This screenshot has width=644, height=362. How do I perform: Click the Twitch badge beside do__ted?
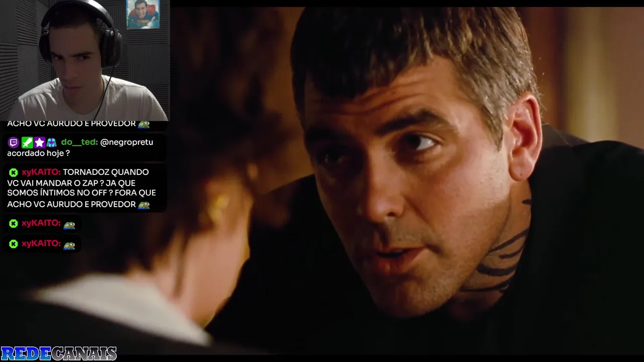(13, 143)
